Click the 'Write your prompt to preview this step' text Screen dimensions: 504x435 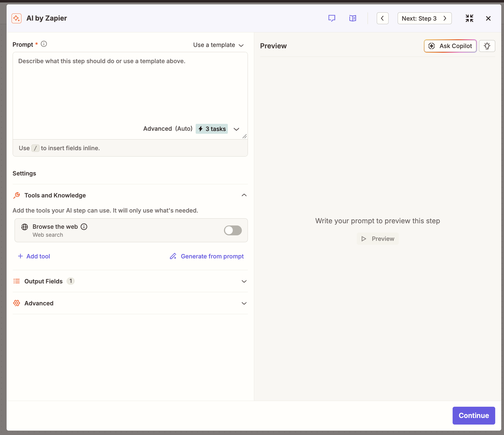click(x=378, y=221)
